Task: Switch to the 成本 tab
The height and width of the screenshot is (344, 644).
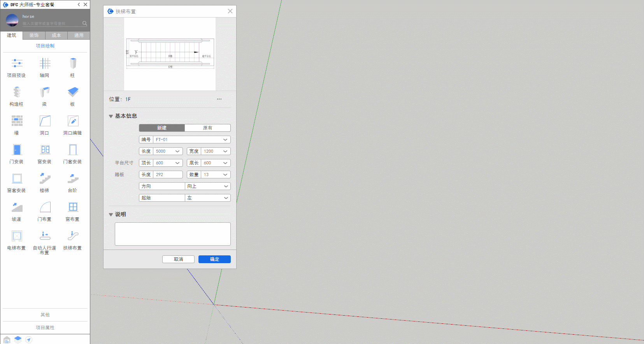Action: 56,35
